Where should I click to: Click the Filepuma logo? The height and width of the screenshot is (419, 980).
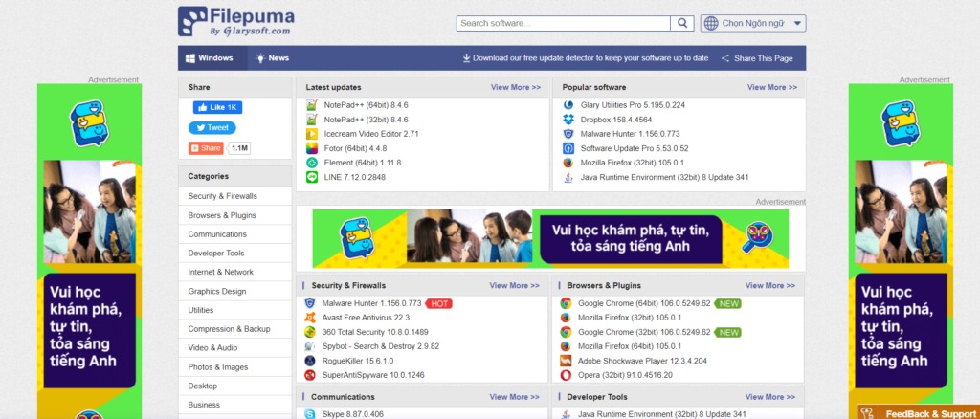[235, 21]
